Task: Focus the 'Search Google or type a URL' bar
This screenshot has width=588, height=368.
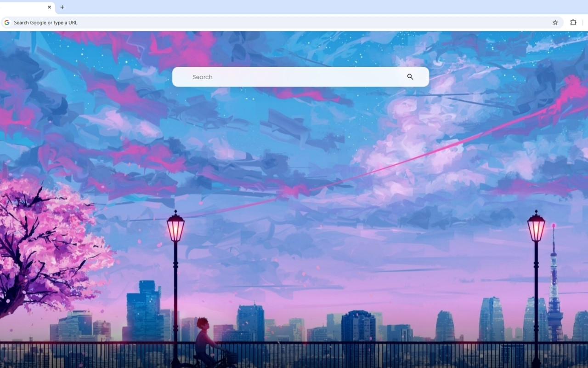Action: click(x=184, y=22)
